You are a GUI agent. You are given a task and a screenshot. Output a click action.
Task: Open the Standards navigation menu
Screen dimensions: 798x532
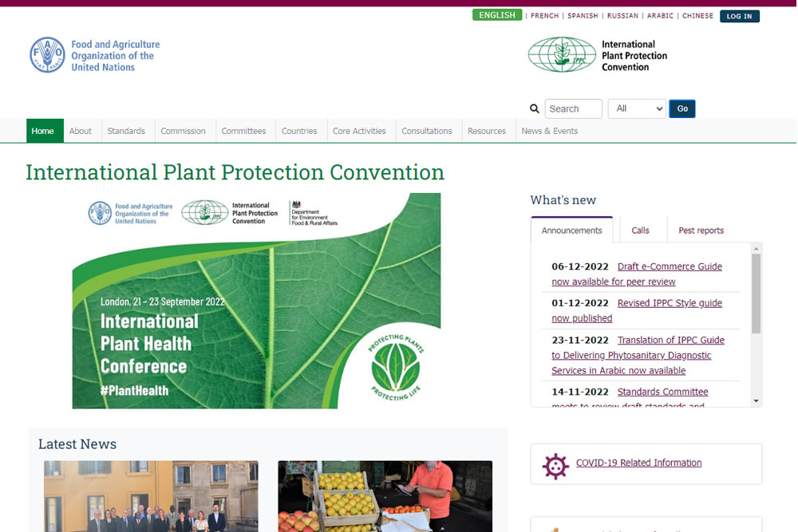point(126,131)
